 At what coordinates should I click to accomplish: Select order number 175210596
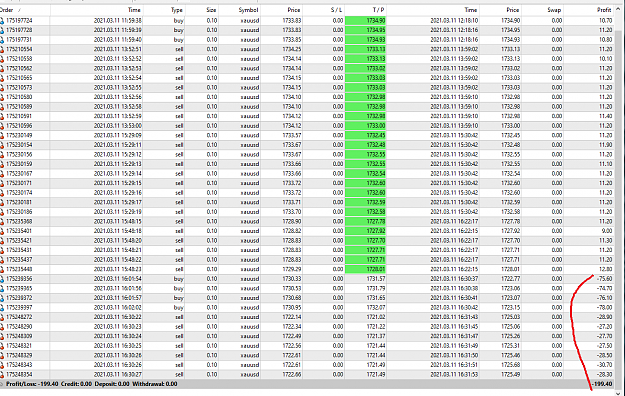[x=20, y=126]
